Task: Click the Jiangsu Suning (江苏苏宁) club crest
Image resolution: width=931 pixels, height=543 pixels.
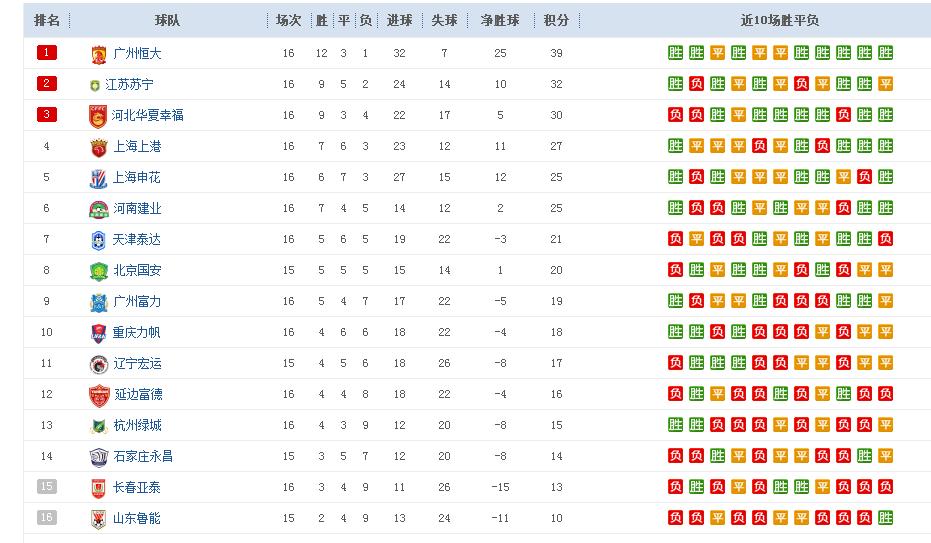Action: [x=95, y=85]
